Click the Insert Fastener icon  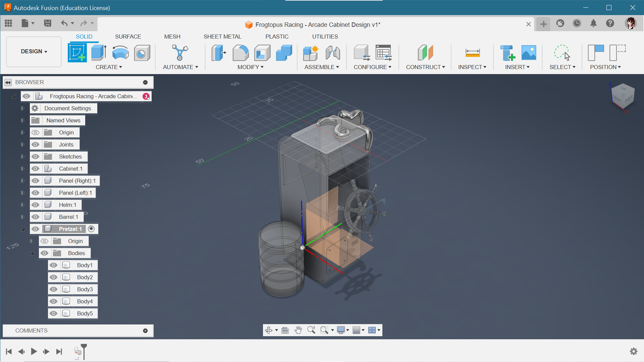pyautogui.click(x=507, y=53)
